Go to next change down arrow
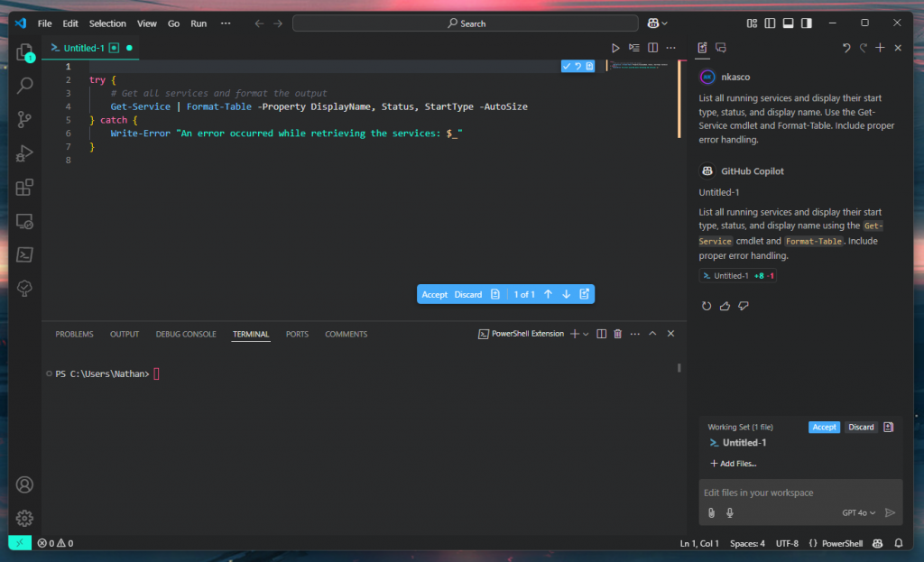Image resolution: width=924 pixels, height=562 pixels. (x=567, y=294)
